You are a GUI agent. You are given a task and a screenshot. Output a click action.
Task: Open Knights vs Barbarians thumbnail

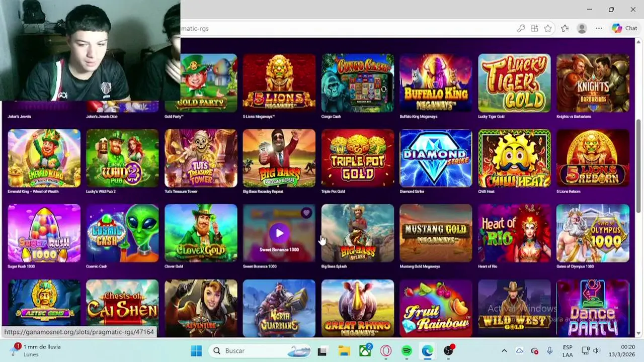(593, 83)
